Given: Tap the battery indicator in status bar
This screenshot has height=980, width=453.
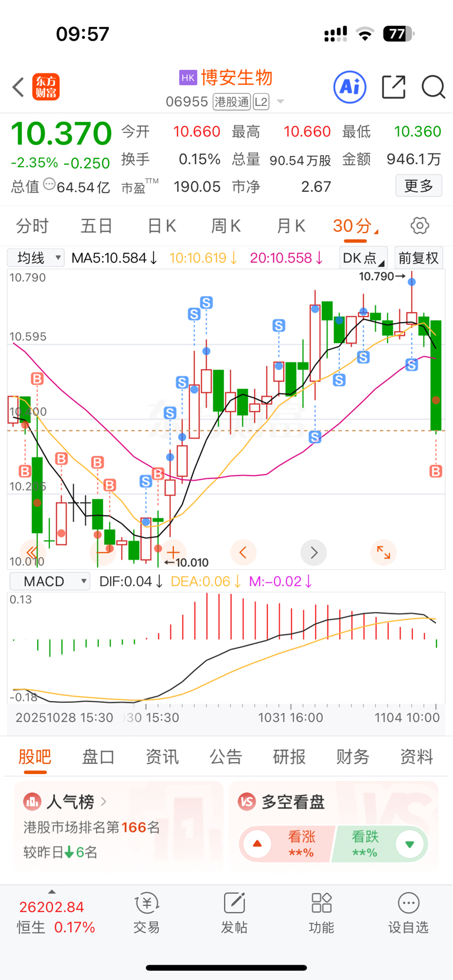Looking at the screenshot, I should tap(399, 34).
